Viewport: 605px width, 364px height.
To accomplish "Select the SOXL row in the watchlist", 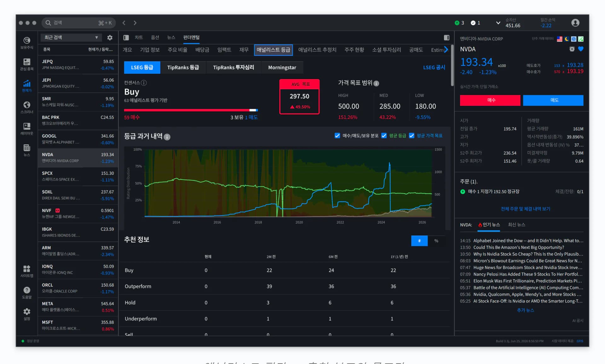I will 78,195.
